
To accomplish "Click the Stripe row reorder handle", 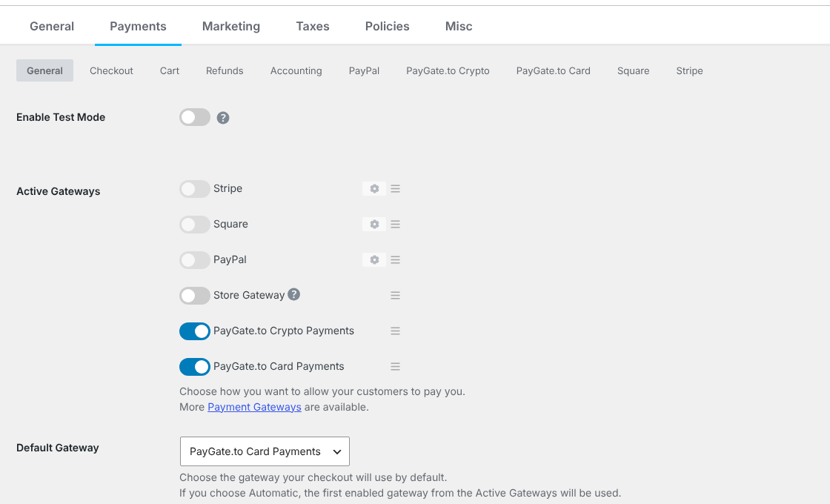I will tap(395, 188).
